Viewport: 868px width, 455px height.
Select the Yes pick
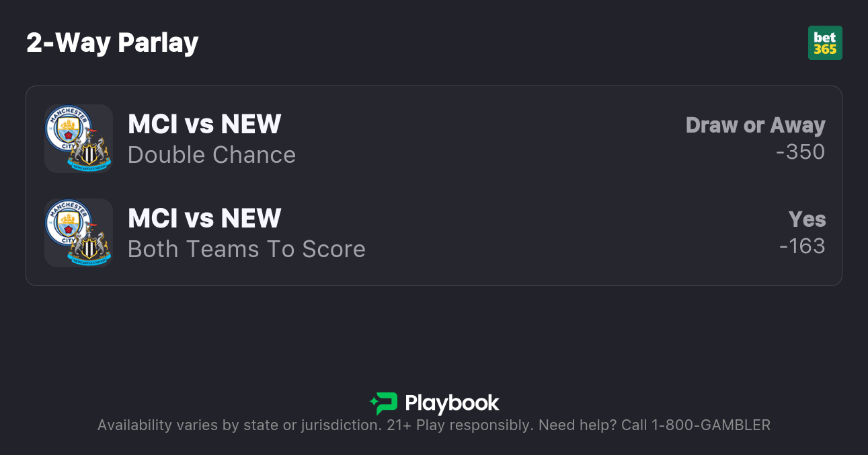coord(807,219)
